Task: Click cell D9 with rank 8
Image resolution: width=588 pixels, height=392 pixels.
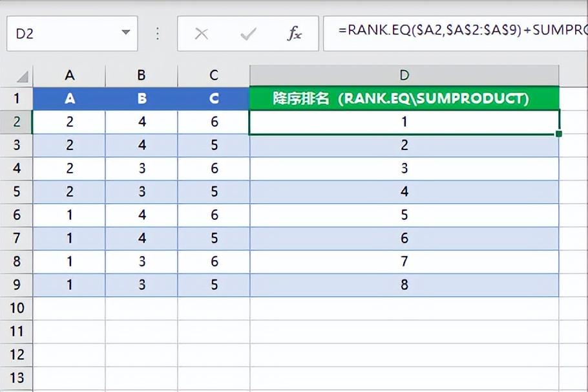Action: pyautogui.click(x=404, y=285)
